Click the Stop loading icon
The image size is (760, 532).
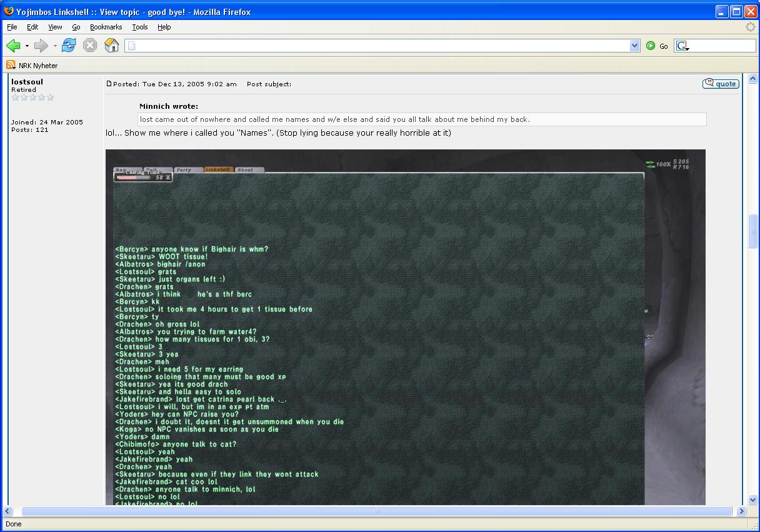[x=90, y=46]
